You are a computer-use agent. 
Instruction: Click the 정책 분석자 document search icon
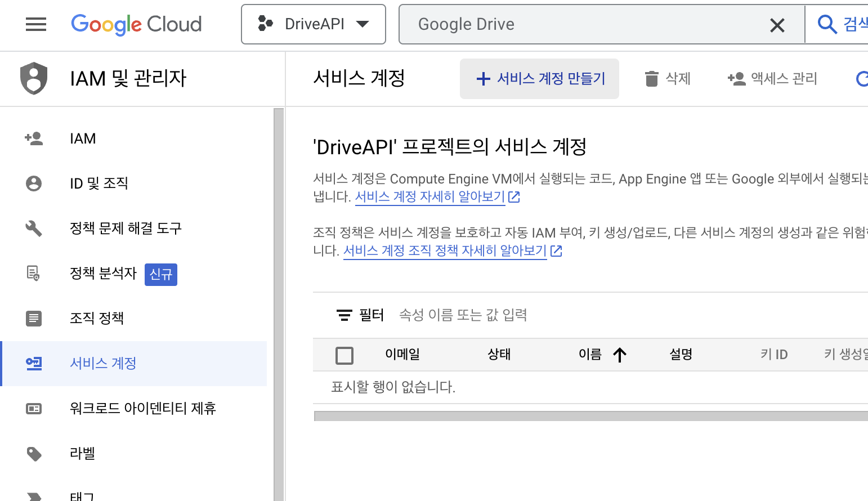pos(34,274)
